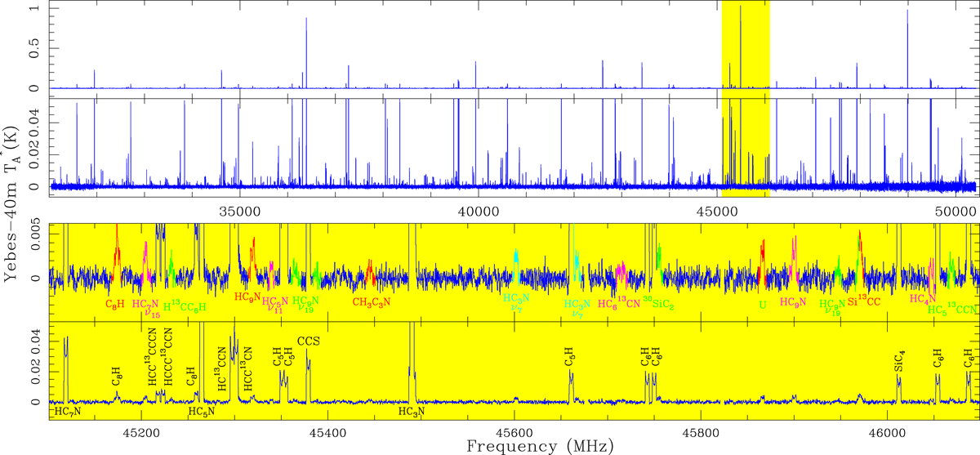Select the green U unidentified line label
This screenshot has height=455, width=980.
pos(763,303)
